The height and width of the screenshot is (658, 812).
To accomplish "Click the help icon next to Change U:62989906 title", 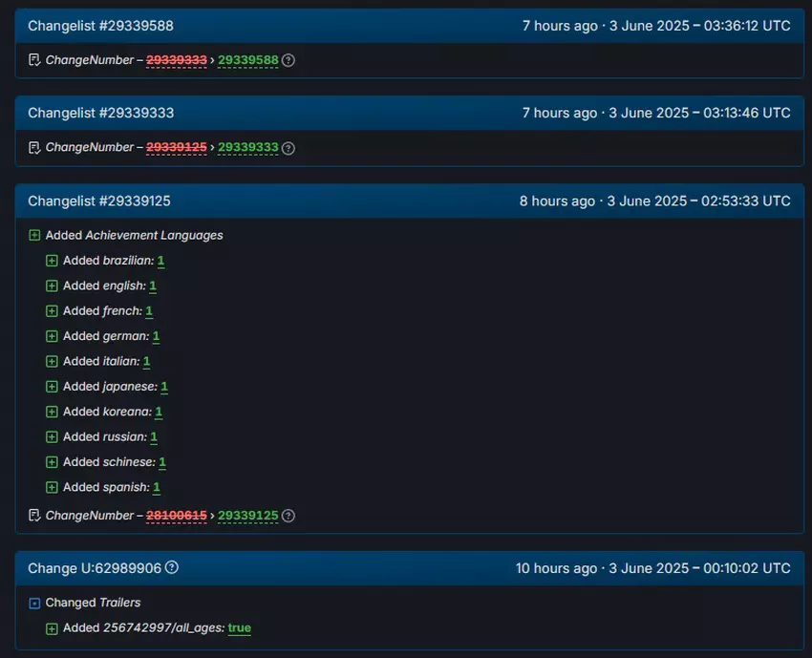I will click(x=171, y=567).
